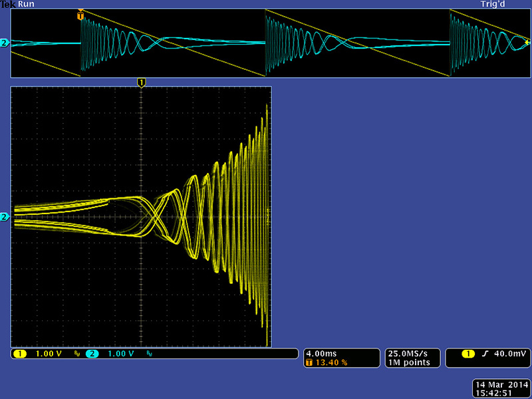Screen dimensions: 532x399
Task: Select the yellow channel 1 marker above graticule
Action: tap(141, 82)
